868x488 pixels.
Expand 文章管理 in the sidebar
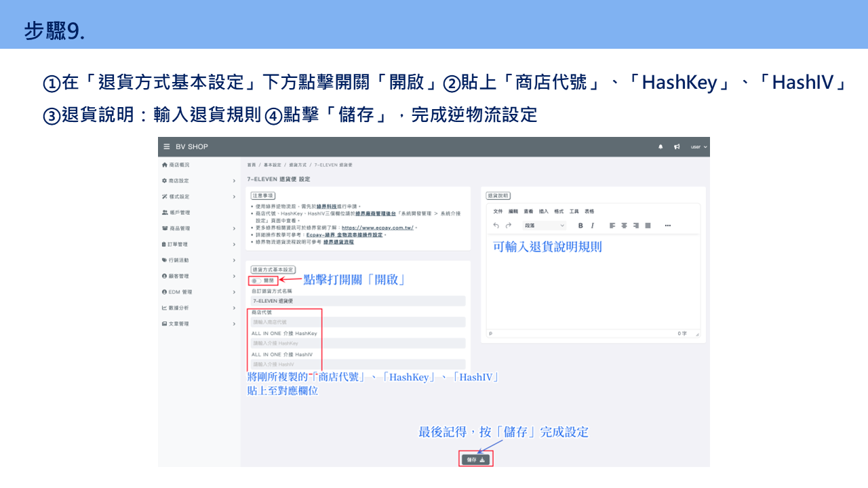click(x=199, y=324)
